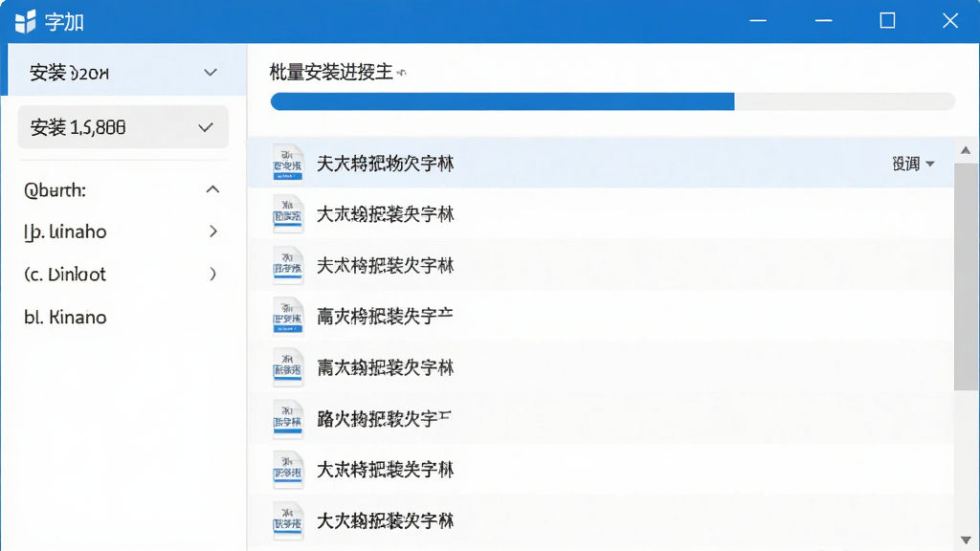The height and width of the screenshot is (551, 980).
Task: Select the (c. Dinloot sidebar item
Action: pos(65,275)
